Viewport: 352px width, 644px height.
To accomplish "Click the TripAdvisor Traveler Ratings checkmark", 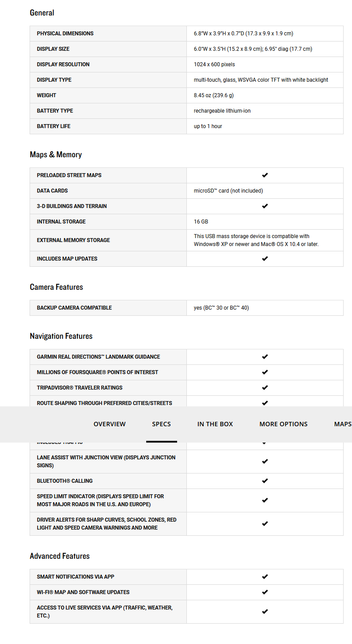I will [x=265, y=388].
